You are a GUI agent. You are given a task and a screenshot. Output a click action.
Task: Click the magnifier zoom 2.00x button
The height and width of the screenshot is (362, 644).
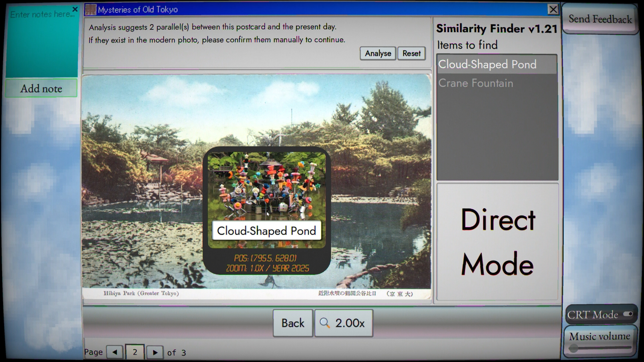point(343,323)
